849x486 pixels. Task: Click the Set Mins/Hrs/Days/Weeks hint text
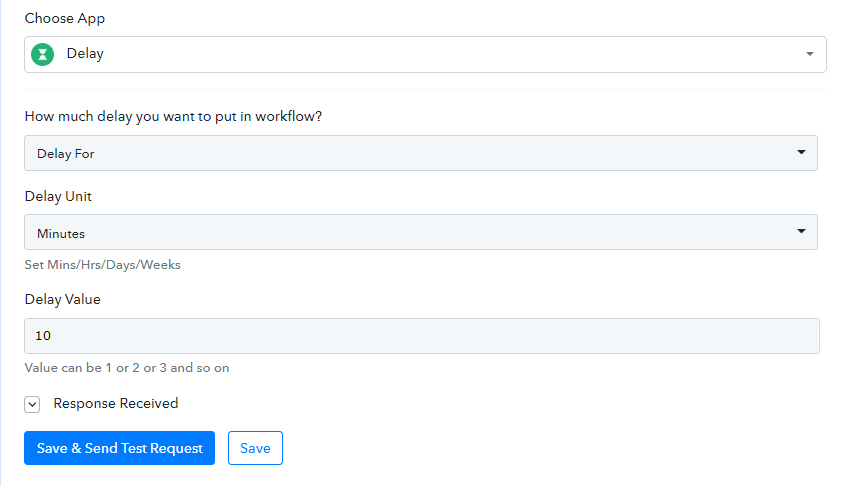tap(102, 265)
